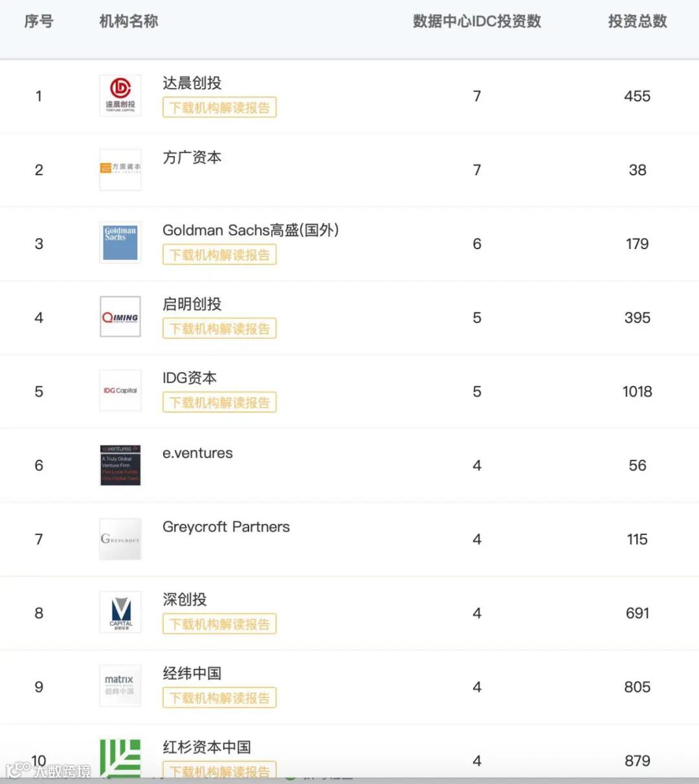The width and height of the screenshot is (699, 784).
Task: Open the Greycroft Partners name link
Action: (x=226, y=527)
